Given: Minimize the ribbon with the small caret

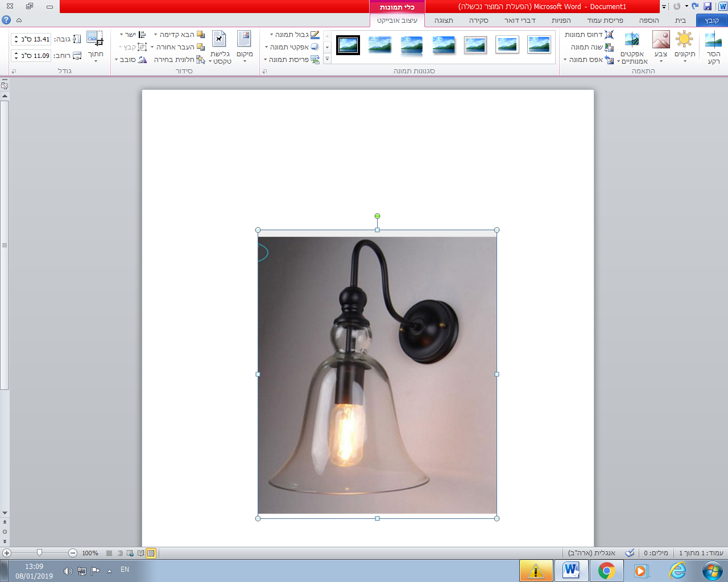Looking at the screenshot, I should pos(19,20).
